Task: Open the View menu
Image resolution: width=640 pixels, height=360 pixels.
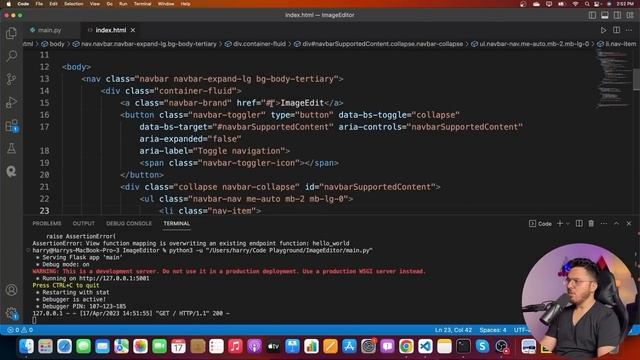Action: pos(95,4)
